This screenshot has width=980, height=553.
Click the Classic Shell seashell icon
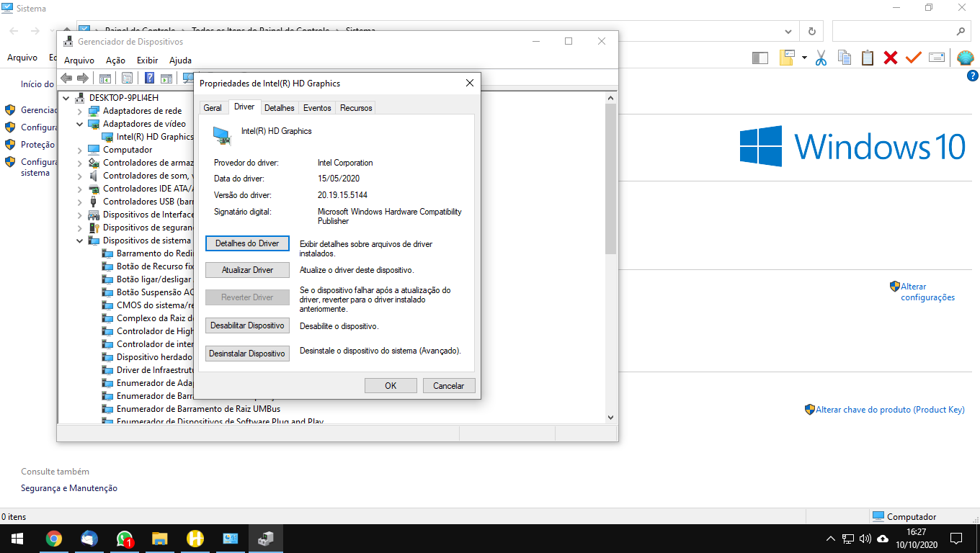[x=965, y=58]
